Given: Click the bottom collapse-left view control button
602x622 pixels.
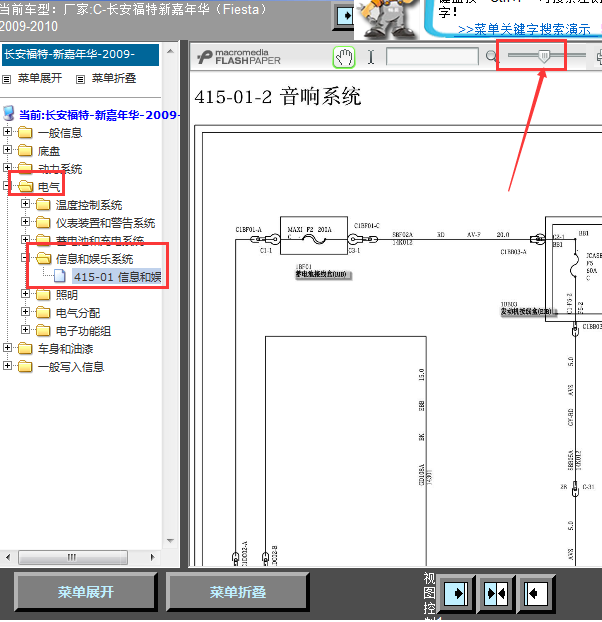Looking at the screenshot, I should tap(536, 593).
